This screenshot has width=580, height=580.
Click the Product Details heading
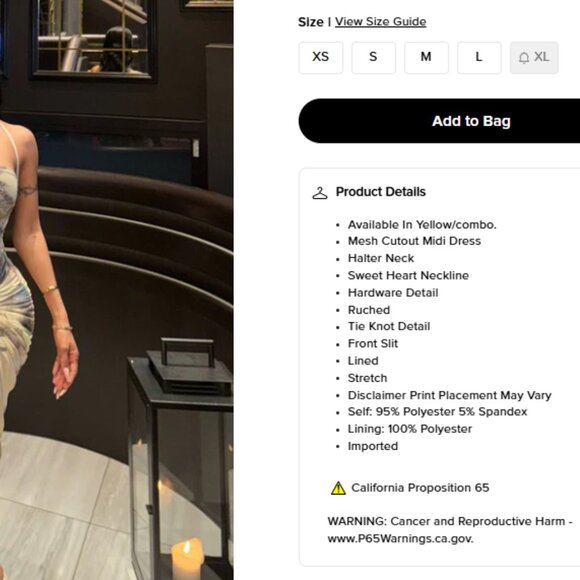click(x=381, y=192)
